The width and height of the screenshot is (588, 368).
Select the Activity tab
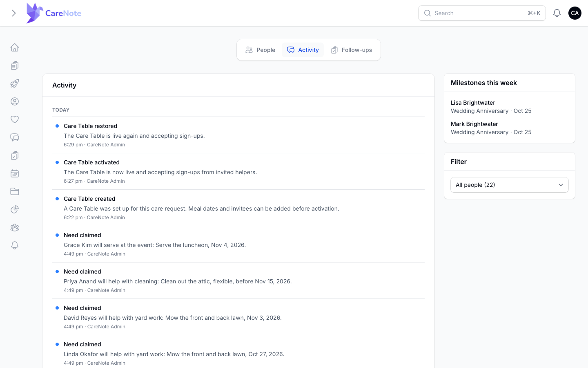click(303, 50)
